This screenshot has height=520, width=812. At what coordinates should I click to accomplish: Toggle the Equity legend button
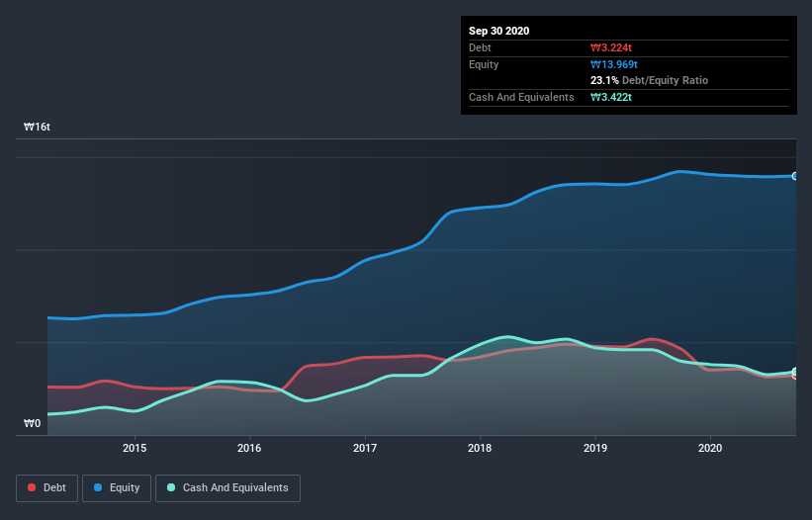tap(117, 488)
